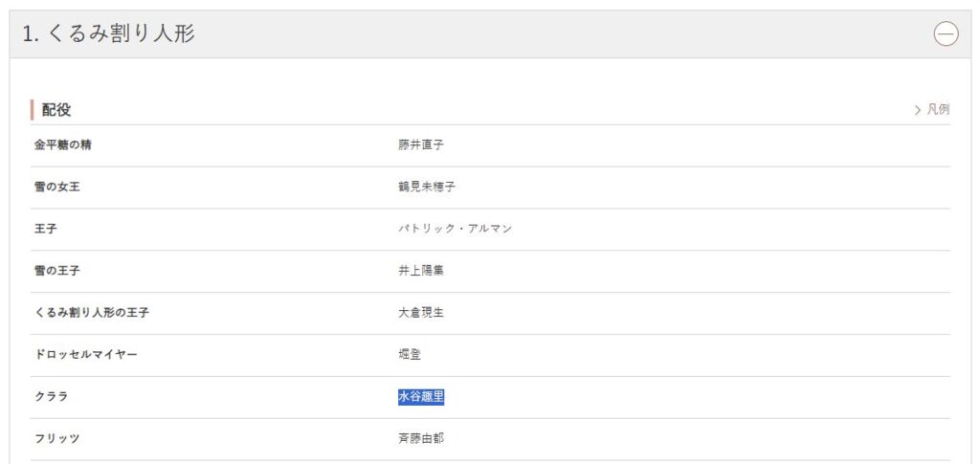Click the highlighted name 水谷趣里
The height and width of the screenshot is (464, 980).
point(421,397)
